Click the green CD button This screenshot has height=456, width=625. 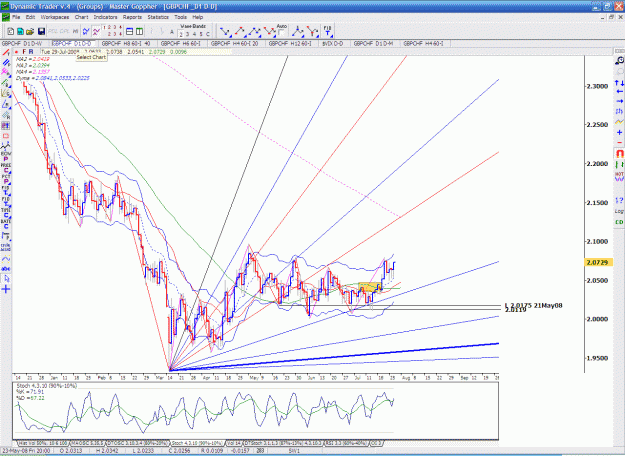[x=619, y=222]
